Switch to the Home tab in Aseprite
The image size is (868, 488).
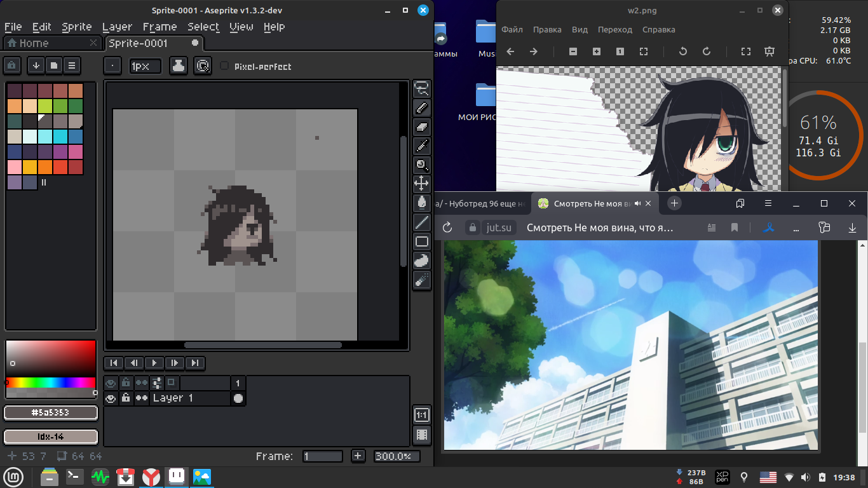click(x=52, y=43)
